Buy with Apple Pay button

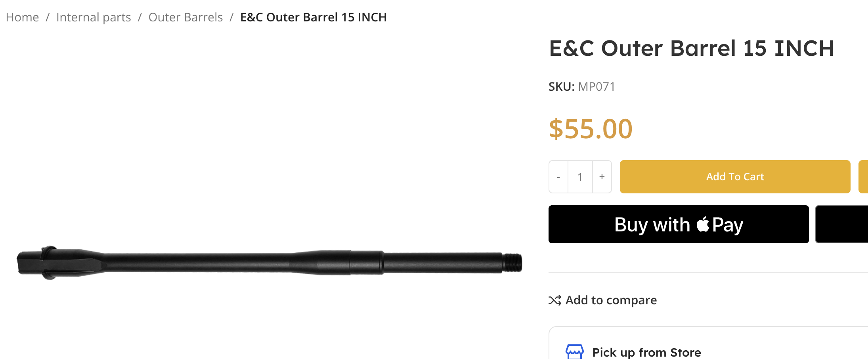(679, 224)
